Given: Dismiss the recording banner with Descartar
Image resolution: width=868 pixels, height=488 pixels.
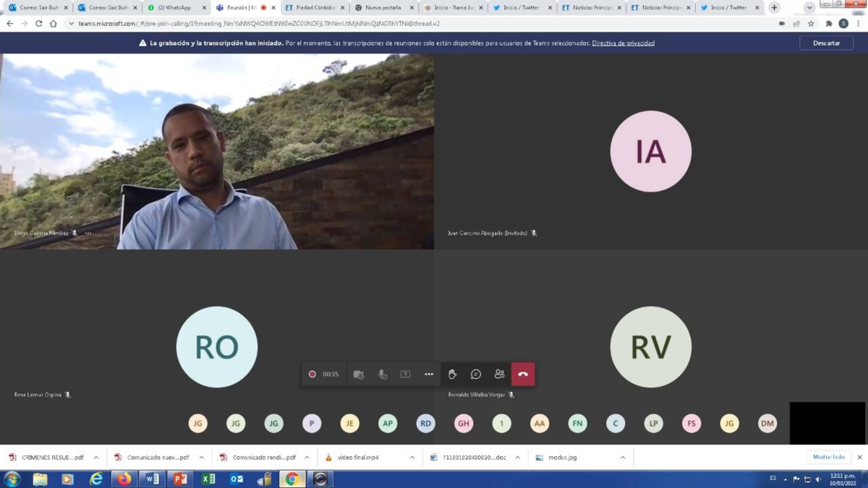Looking at the screenshot, I should 826,43.
